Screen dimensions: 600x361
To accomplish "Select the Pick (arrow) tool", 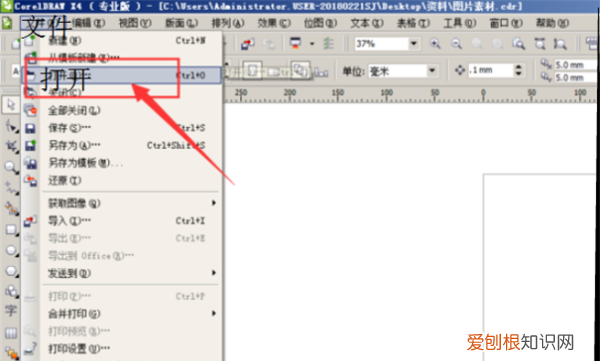I will pos(11,105).
